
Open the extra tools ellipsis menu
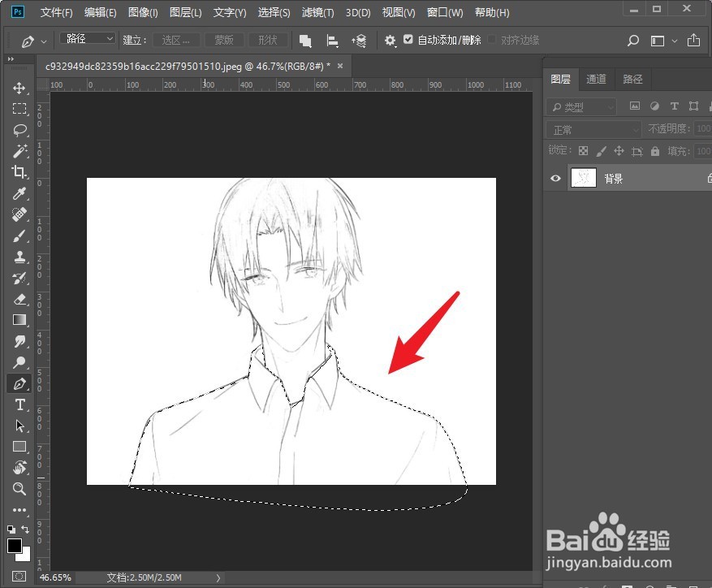(x=19, y=510)
